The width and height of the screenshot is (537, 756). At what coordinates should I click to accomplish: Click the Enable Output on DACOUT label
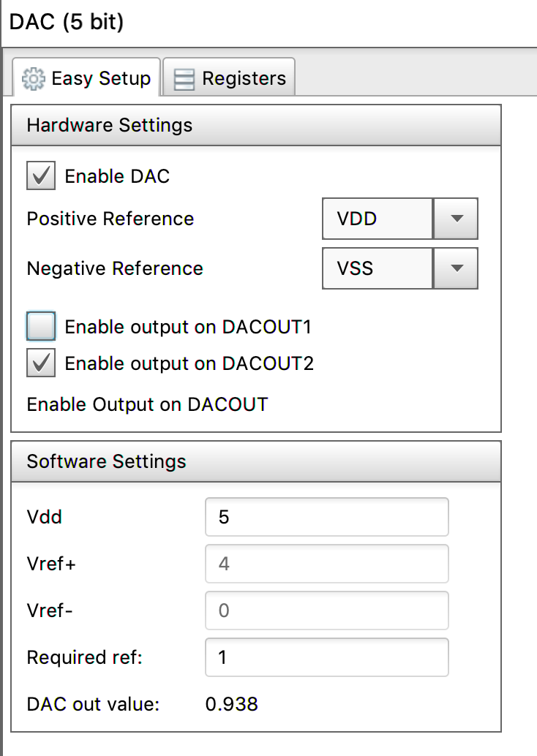[147, 404]
